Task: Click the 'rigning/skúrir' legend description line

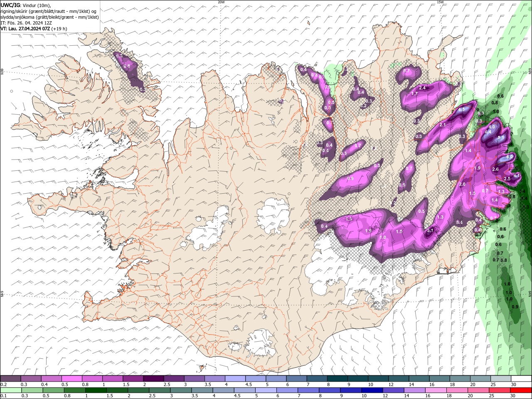Action: (49, 11)
